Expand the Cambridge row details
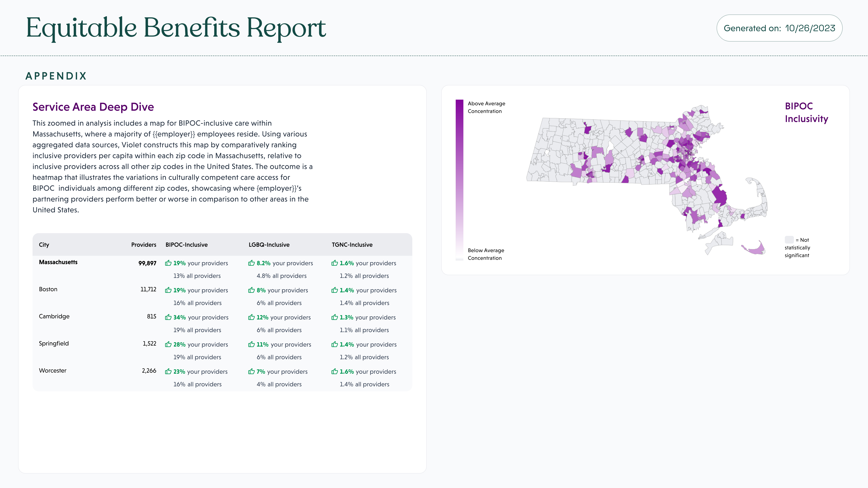This screenshot has width=868, height=488. 54,316
